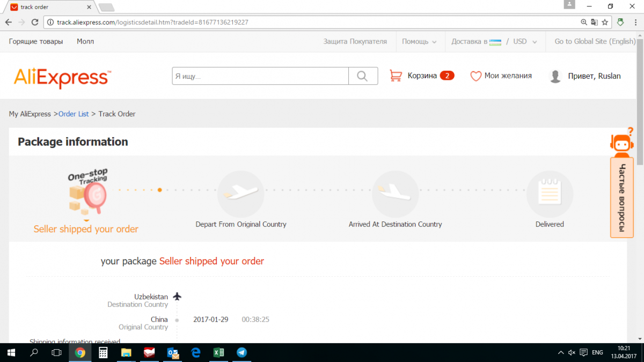Launch Excel from the taskbar
This screenshot has width=644, height=362.
click(219, 352)
